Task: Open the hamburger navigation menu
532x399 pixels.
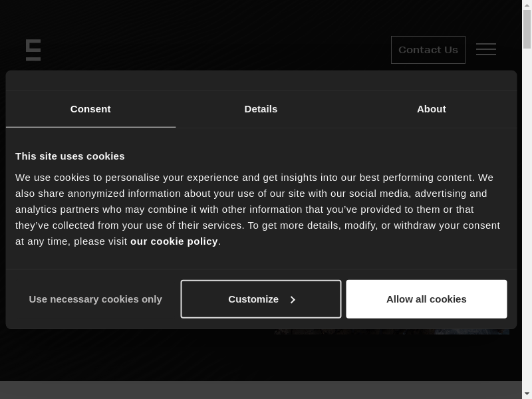Action: (x=486, y=49)
